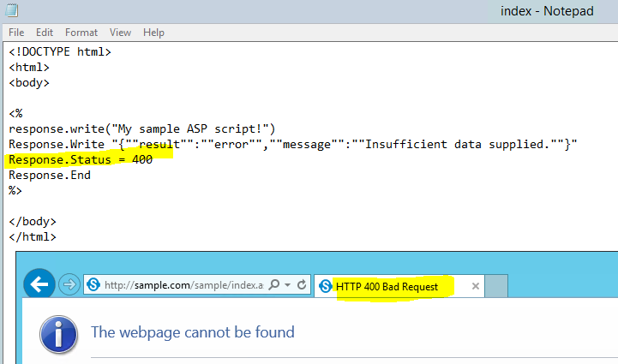Open the Edit menu in Notepad

45,33
